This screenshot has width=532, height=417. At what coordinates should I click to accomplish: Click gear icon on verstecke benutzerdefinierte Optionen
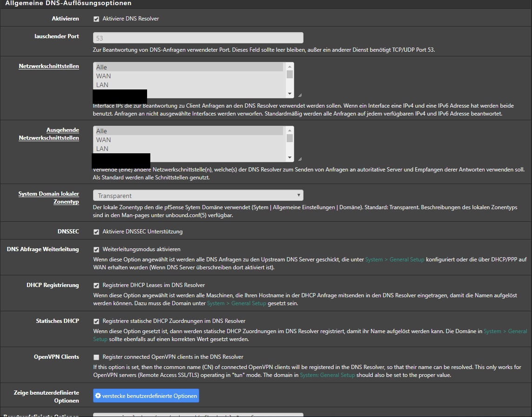(x=98, y=396)
